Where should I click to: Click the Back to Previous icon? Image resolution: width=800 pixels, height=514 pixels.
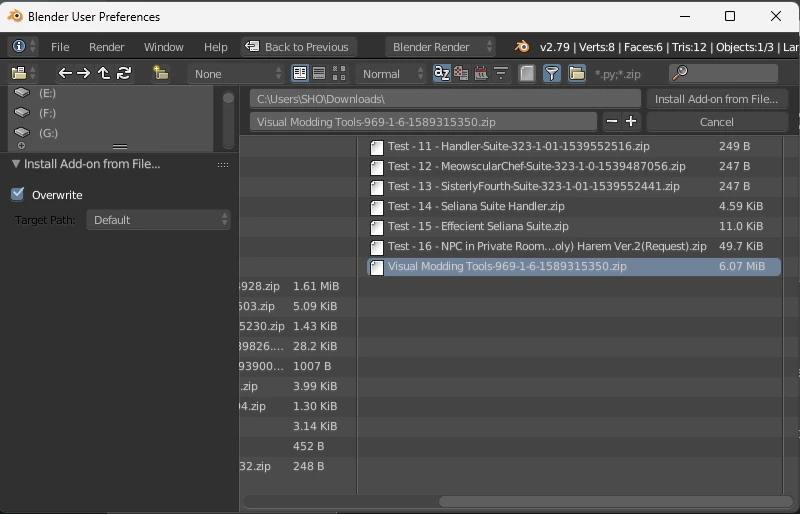tap(252, 46)
